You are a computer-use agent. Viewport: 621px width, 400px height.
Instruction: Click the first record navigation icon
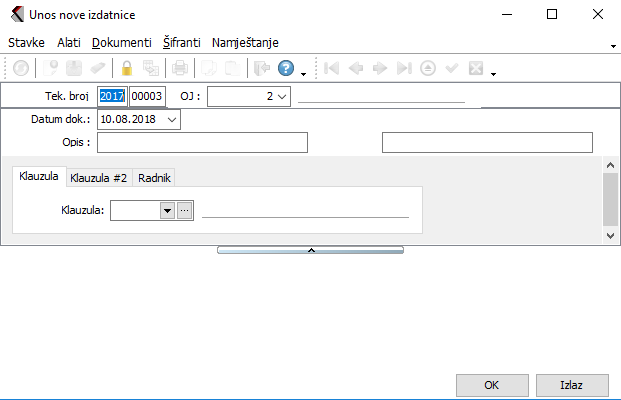pyautogui.click(x=331, y=69)
